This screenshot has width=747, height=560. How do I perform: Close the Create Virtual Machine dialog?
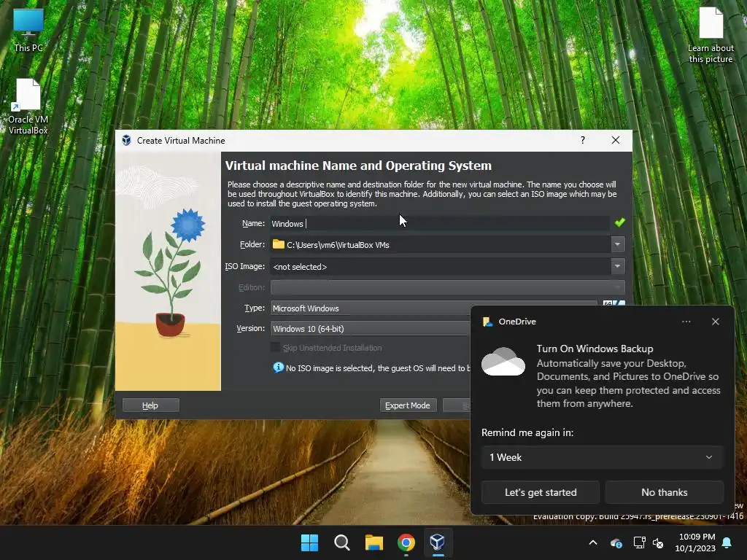pyautogui.click(x=616, y=140)
